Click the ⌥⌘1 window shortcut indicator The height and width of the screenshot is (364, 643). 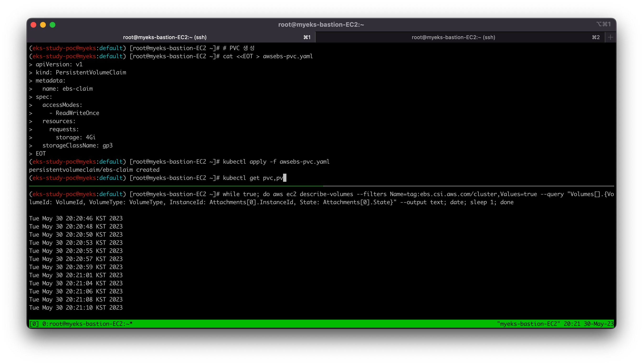click(603, 24)
